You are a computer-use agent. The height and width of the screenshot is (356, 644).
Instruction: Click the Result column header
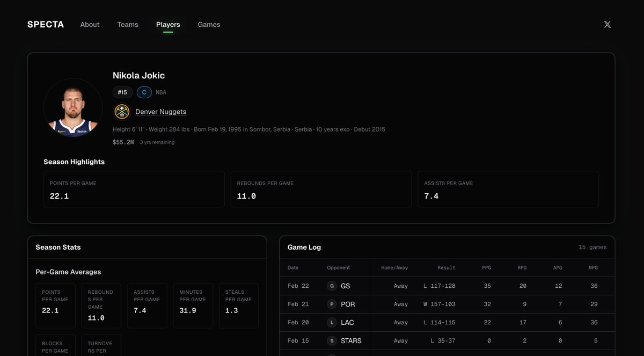tap(446, 267)
